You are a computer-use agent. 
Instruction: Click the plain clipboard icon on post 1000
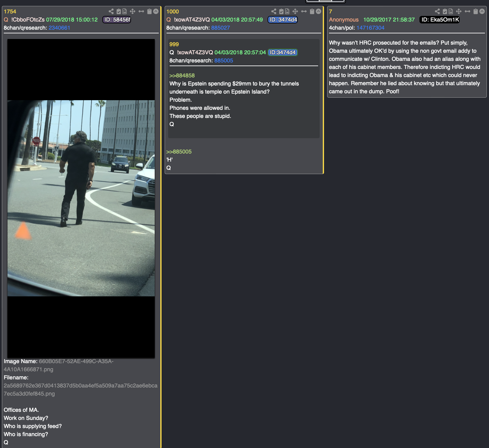coord(312,11)
